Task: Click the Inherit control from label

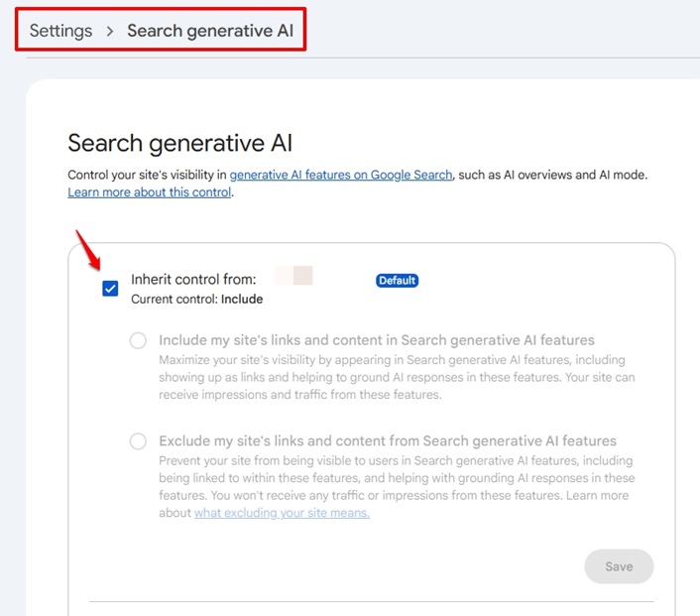Action: point(193,279)
